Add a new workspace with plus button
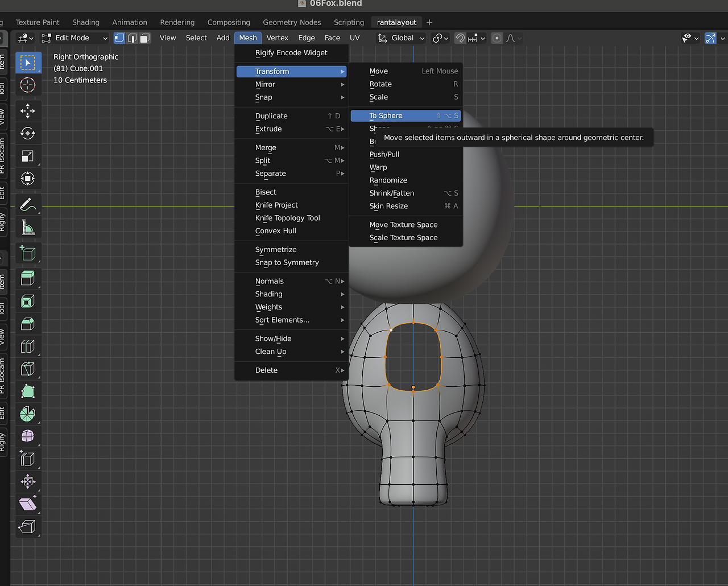The height and width of the screenshot is (586, 728). 429,22
